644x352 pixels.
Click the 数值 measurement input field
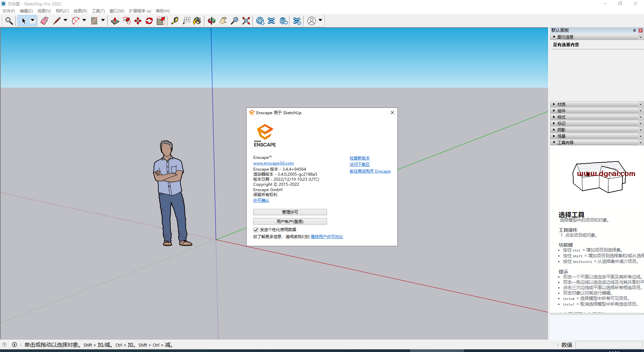click(x=609, y=345)
